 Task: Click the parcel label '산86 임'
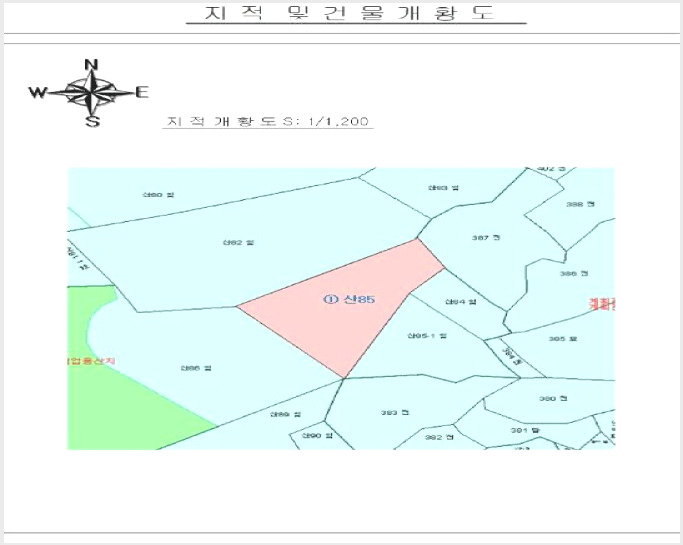tap(196, 368)
